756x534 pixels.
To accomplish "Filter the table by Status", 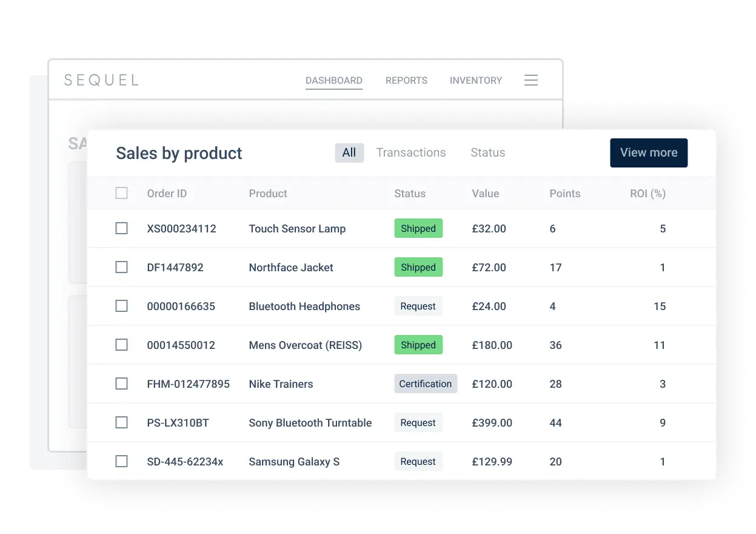I will pos(487,152).
